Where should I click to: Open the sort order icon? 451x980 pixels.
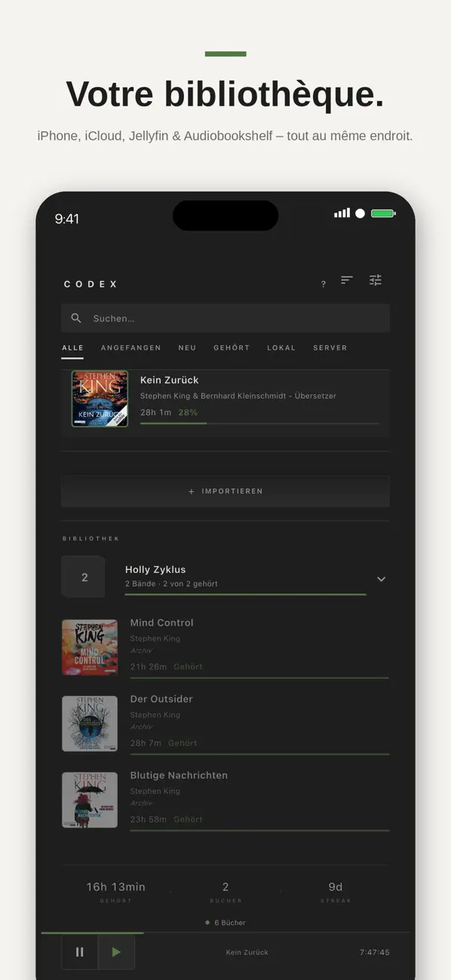click(x=347, y=280)
